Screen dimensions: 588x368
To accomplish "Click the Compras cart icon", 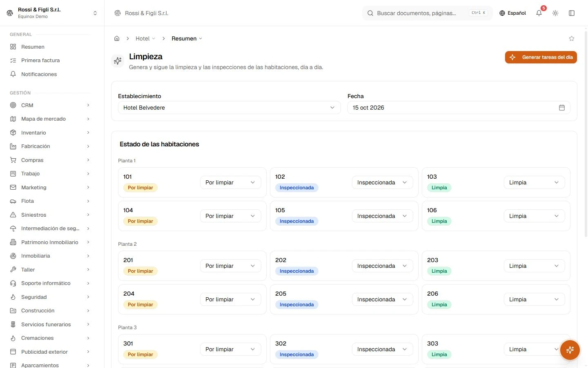I will [13, 160].
